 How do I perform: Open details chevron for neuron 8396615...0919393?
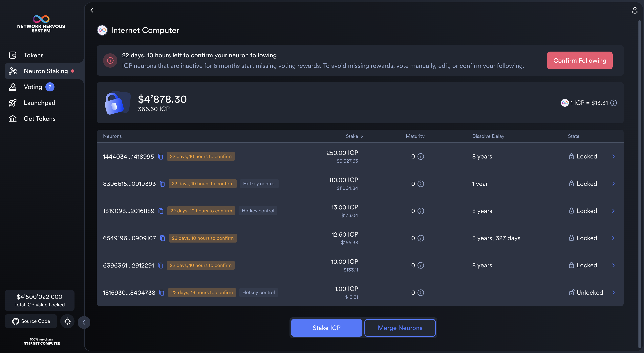[613, 184]
